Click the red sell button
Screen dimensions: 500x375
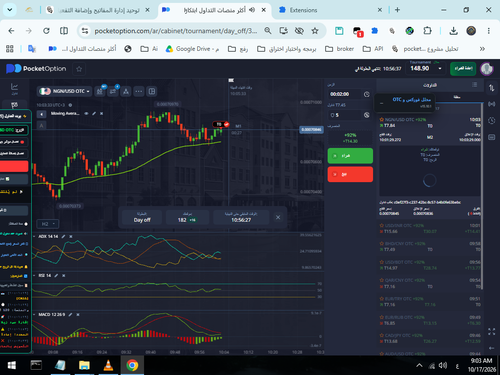click(350, 174)
